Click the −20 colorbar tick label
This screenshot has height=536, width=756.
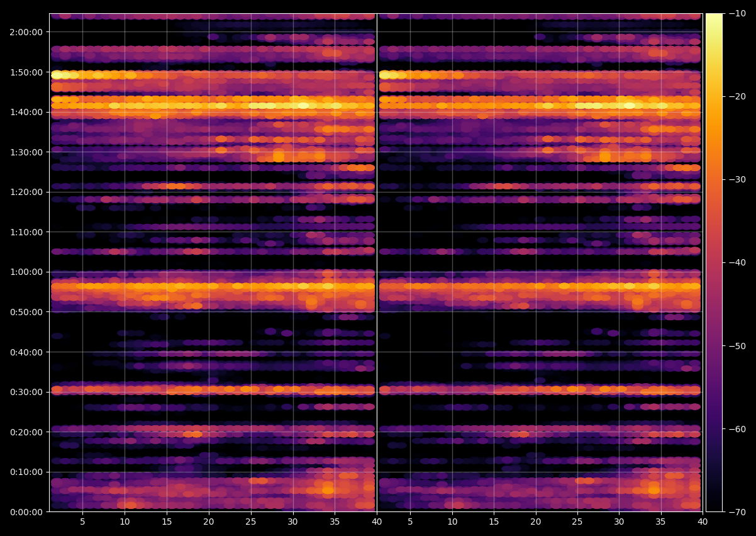(737, 96)
